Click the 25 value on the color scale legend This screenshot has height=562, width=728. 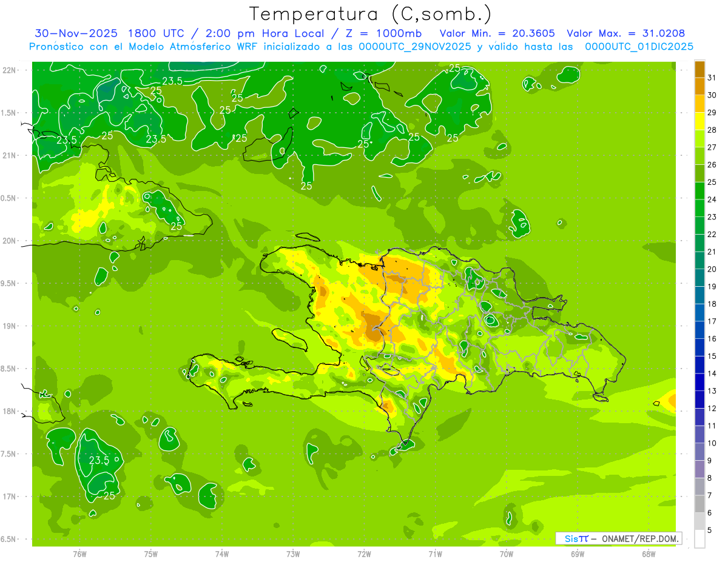[x=712, y=182]
